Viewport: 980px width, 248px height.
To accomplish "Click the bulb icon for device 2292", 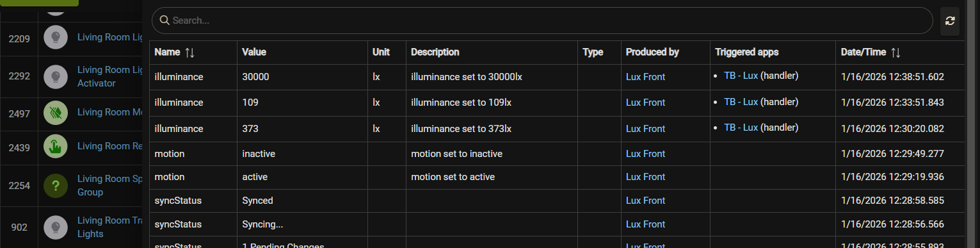I will [x=56, y=77].
